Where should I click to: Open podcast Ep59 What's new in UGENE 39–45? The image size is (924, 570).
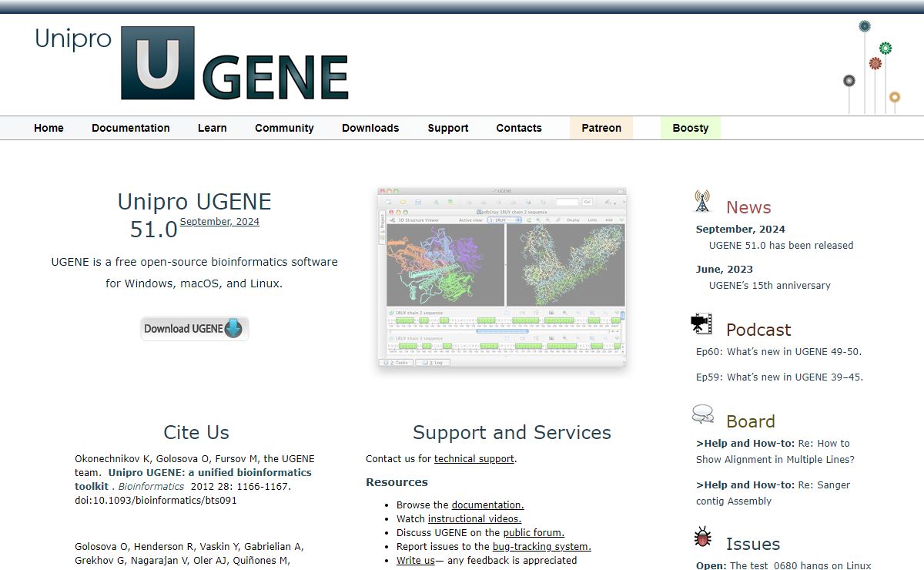click(779, 377)
